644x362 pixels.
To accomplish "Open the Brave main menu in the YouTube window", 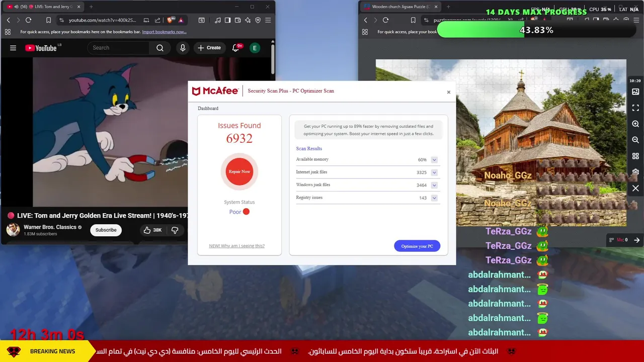I will [x=268, y=20].
